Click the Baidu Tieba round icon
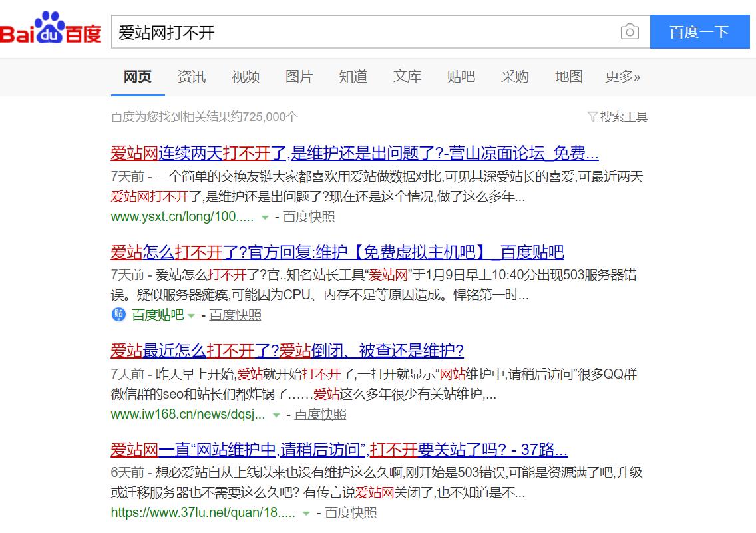Image resolution: width=756 pixels, height=533 pixels. 118,315
